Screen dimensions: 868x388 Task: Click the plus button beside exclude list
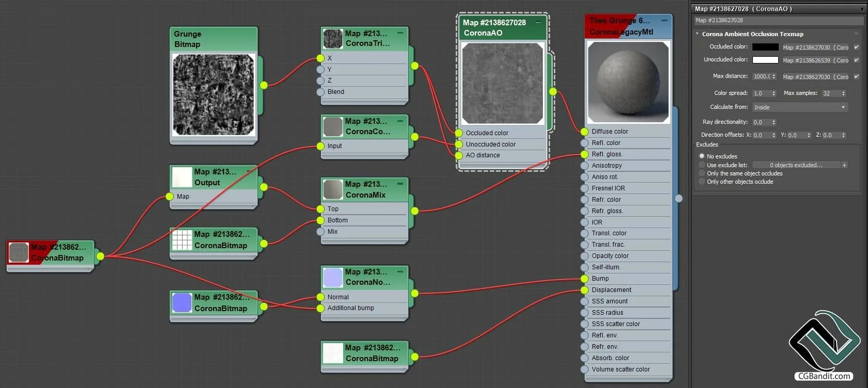coord(844,165)
